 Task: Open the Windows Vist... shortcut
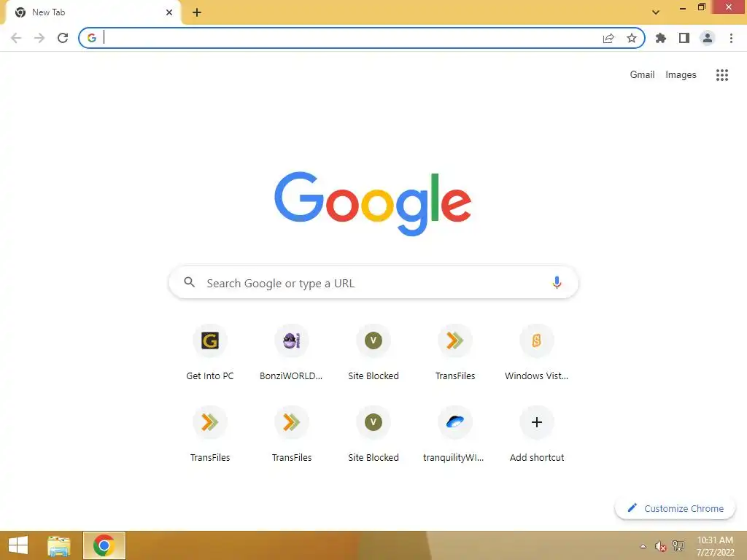(x=536, y=352)
